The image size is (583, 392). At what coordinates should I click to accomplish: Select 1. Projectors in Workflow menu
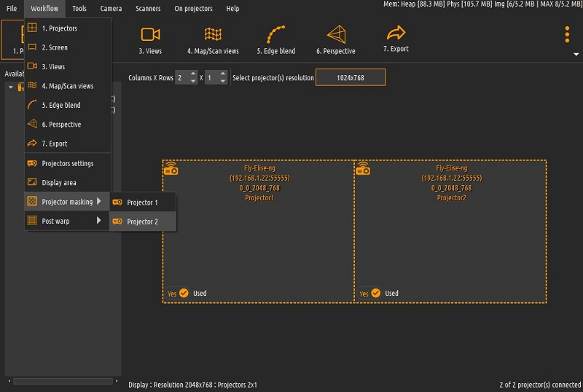coord(68,28)
